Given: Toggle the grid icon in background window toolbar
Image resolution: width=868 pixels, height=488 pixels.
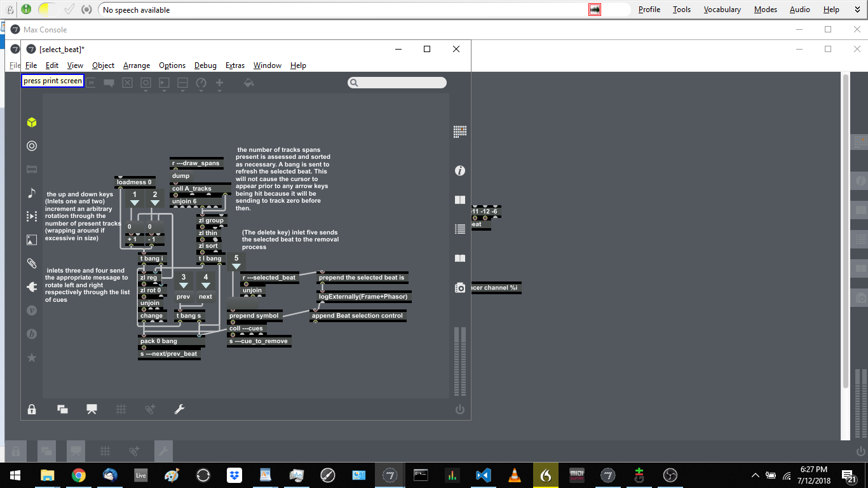Looking at the screenshot, I should pyautogui.click(x=105, y=451).
